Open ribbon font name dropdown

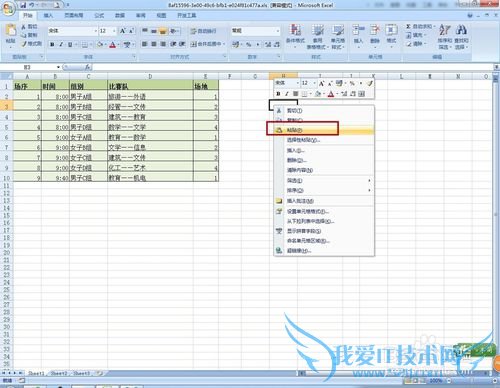[x=96, y=31]
